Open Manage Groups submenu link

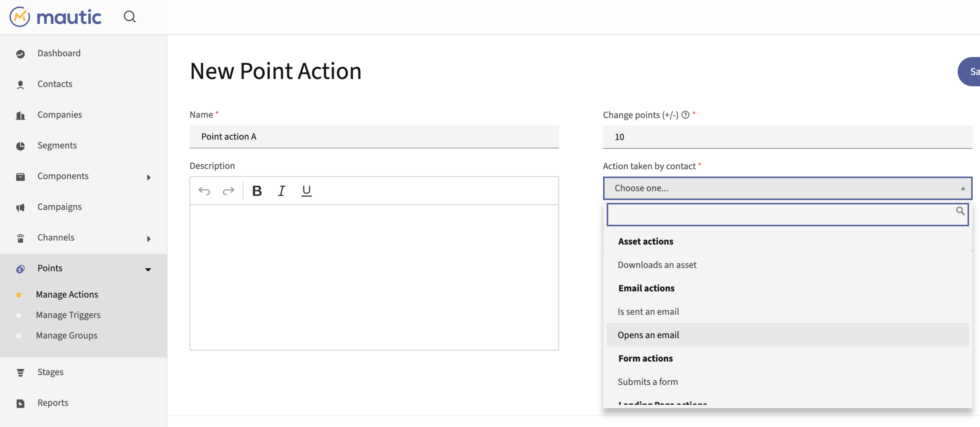point(67,335)
